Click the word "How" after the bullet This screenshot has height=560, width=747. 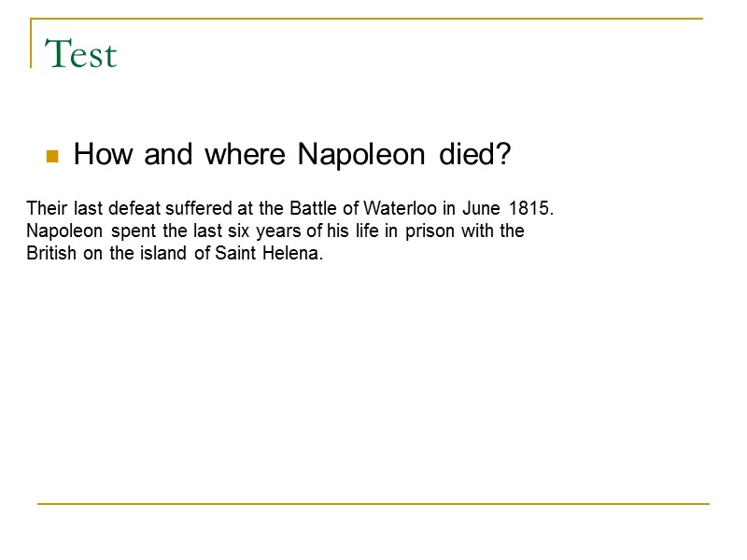click(93, 155)
